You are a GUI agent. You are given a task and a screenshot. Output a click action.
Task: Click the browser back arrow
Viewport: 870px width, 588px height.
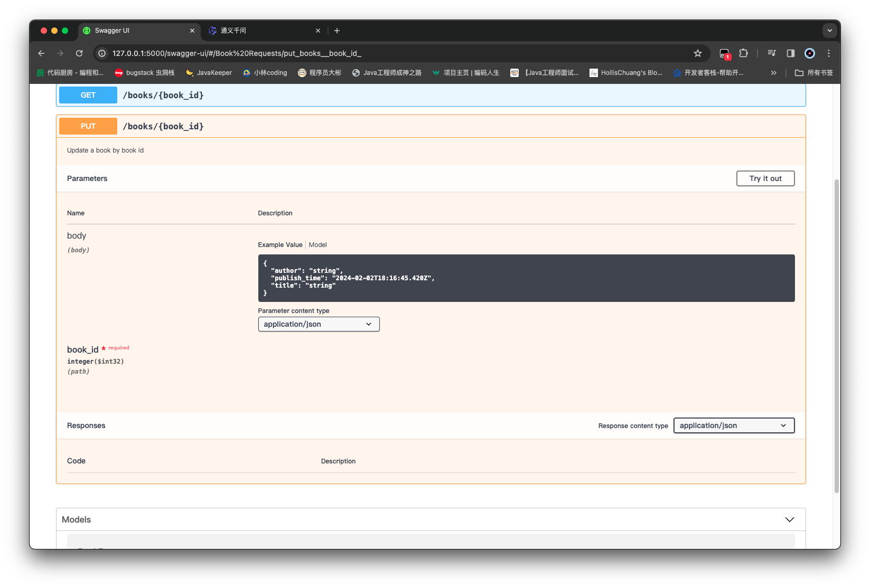(41, 53)
